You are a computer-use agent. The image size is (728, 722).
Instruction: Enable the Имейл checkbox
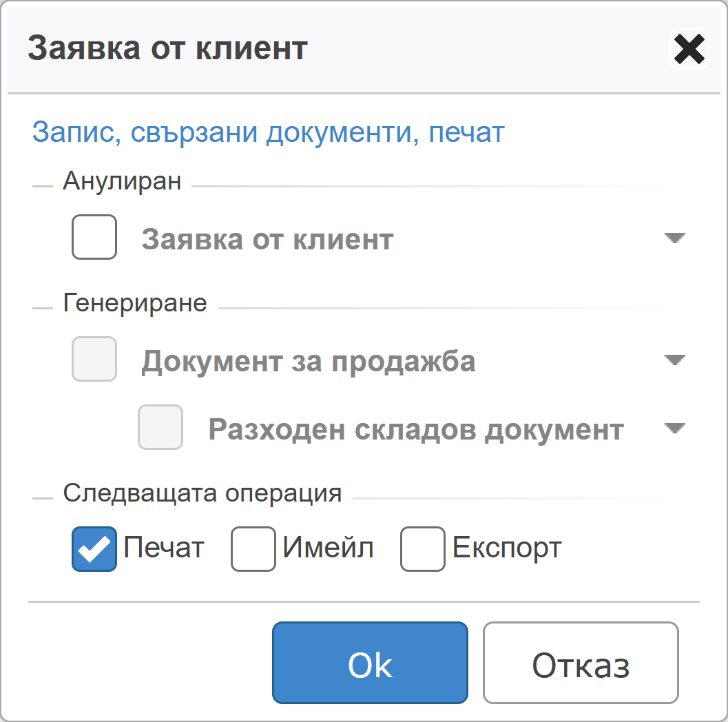coord(253,549)
